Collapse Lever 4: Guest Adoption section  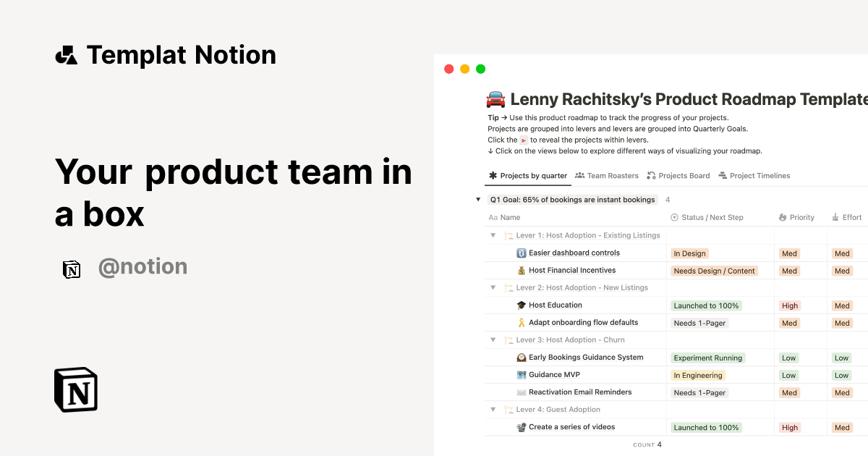click(493, 409)
